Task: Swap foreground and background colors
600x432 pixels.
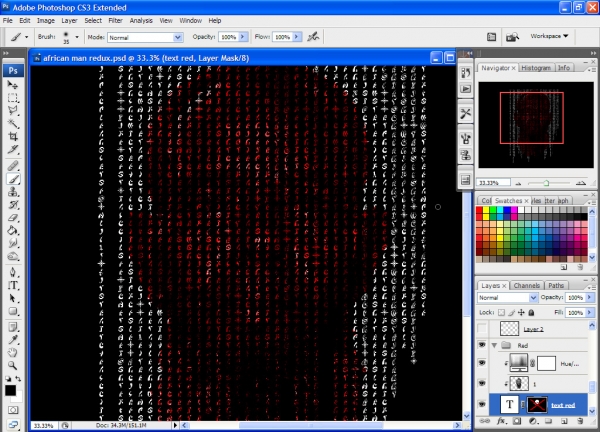Action: [18, 379]
